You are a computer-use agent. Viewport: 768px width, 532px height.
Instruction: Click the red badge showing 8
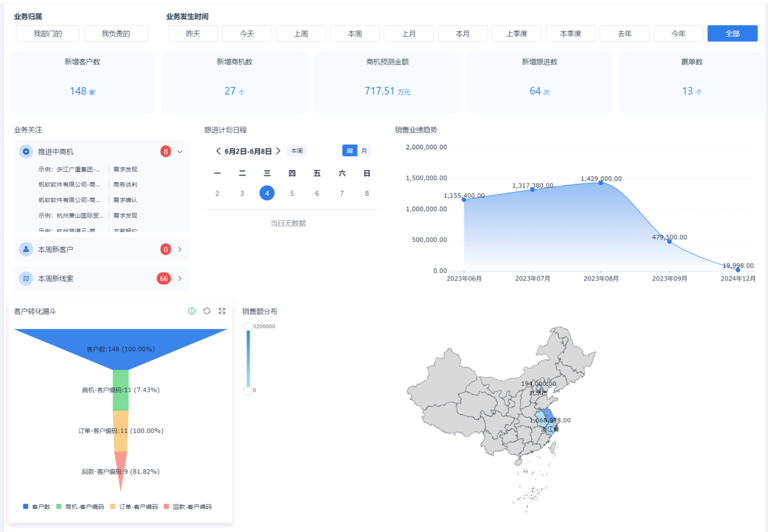[x=166, y=152]
